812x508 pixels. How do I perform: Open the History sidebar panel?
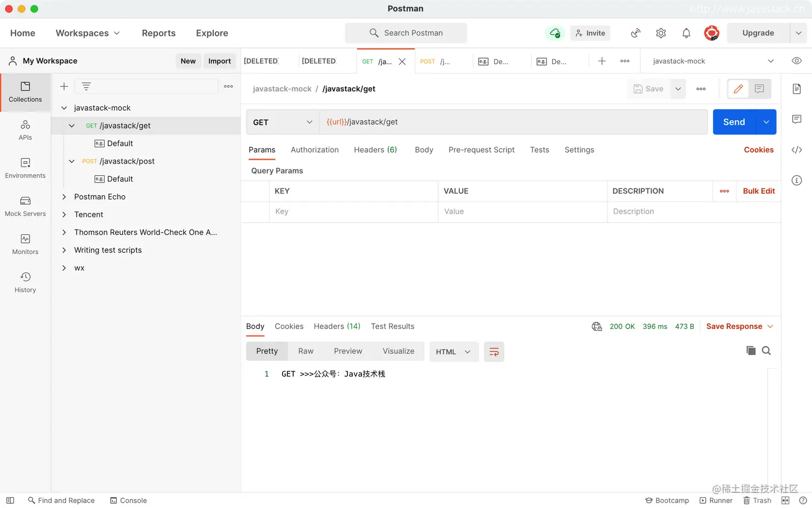click(x=25, y=283)
